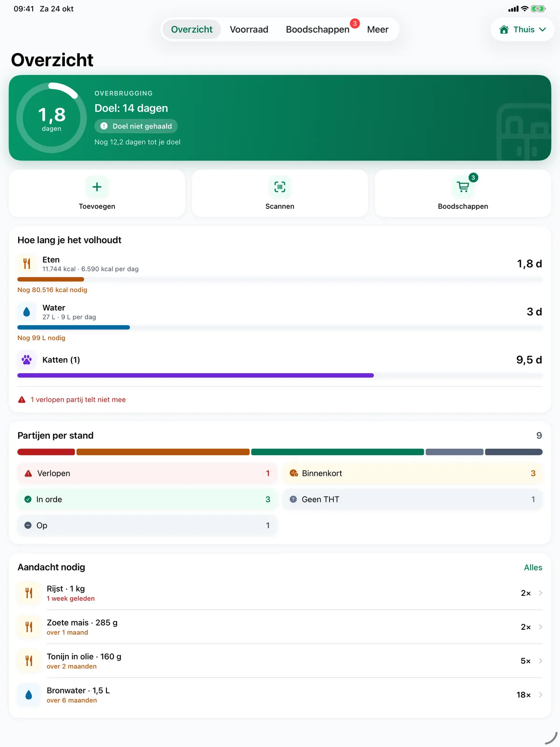Click the 1,8 dagen progress ring
The width and height of the screenshot is (560, 747).
[51, 118]
